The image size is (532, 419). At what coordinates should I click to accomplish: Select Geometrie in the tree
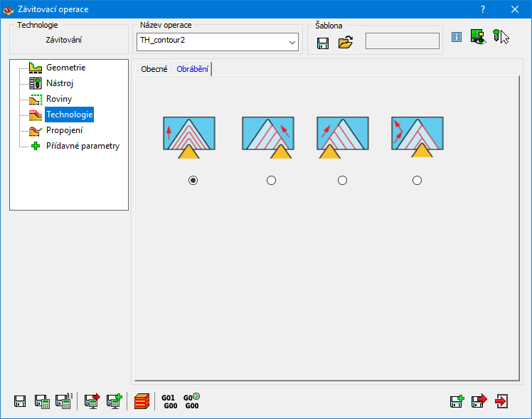(65, 68)
